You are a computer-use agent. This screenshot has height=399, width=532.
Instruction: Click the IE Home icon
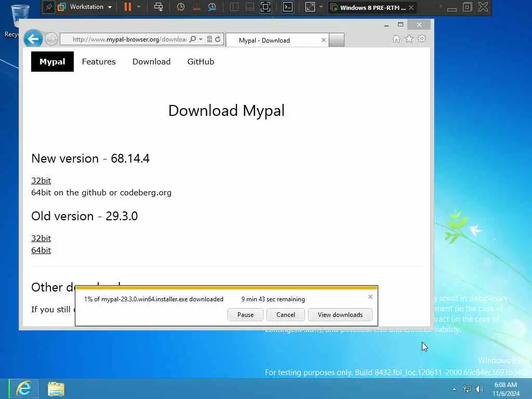pos(396,39)
